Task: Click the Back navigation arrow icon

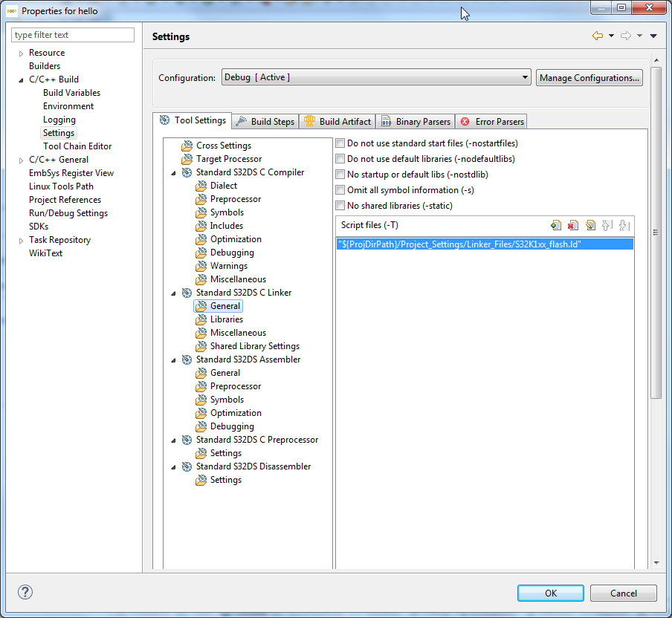Action: [x=598, y=36]
